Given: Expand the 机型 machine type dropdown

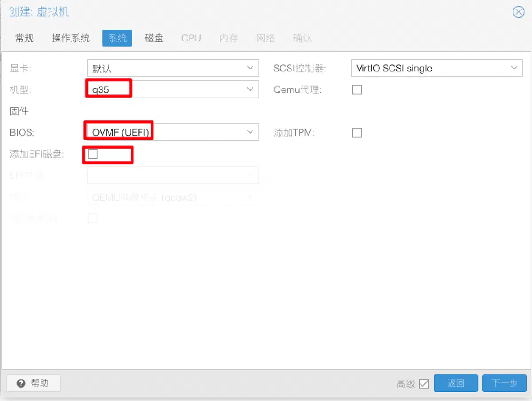Looking at the screenshot, I should pyautogui.click(x=250, y=90).
